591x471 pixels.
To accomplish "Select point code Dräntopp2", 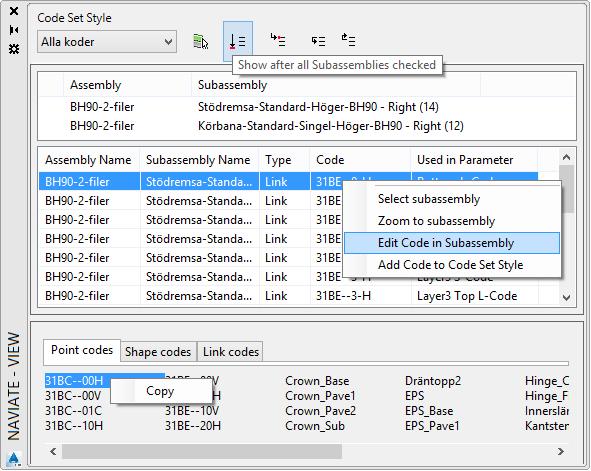I will [x=433, y=381].
